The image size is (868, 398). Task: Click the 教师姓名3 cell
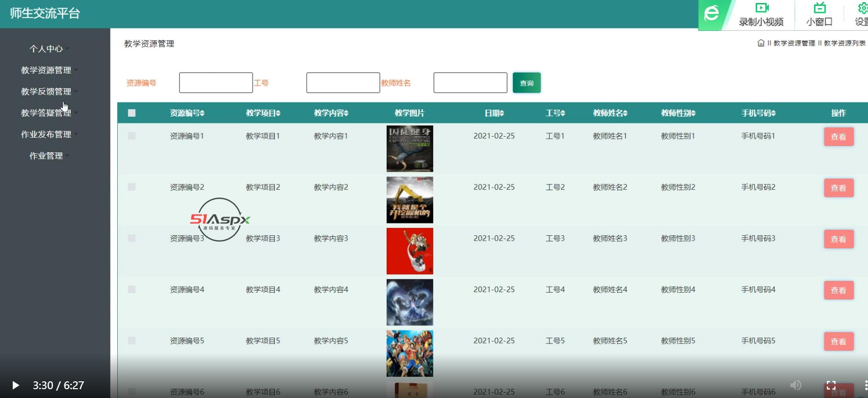610,238
